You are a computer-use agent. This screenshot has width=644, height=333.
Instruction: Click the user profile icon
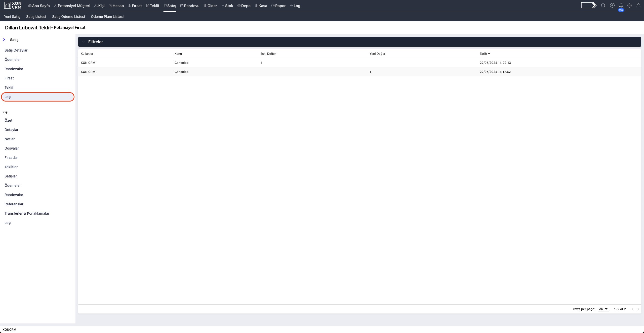[638, 6]
